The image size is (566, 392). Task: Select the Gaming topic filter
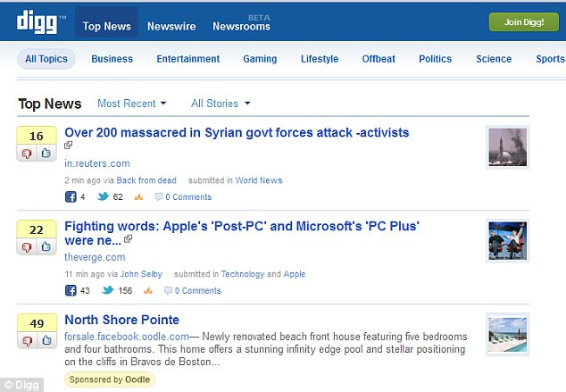(x=260, y=59)
